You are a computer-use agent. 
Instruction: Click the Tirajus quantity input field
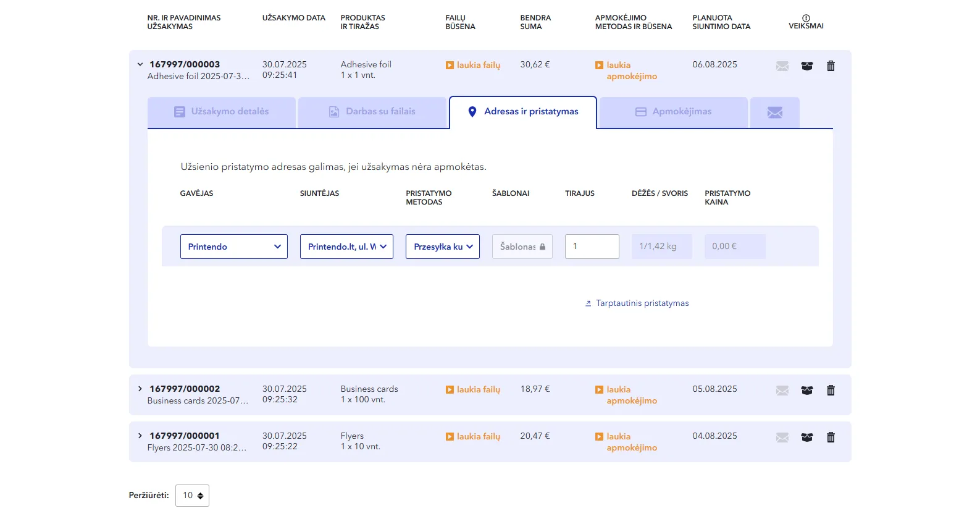(x=592, y=247)
